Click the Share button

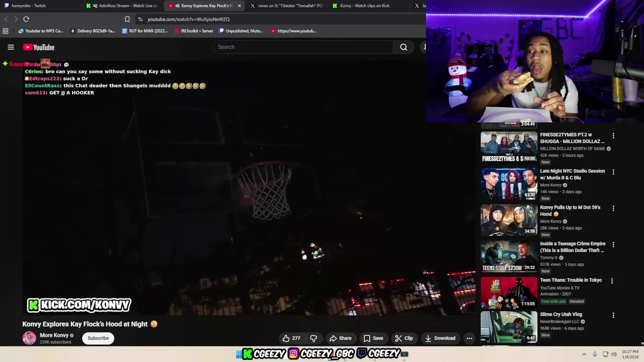[340, 338]
